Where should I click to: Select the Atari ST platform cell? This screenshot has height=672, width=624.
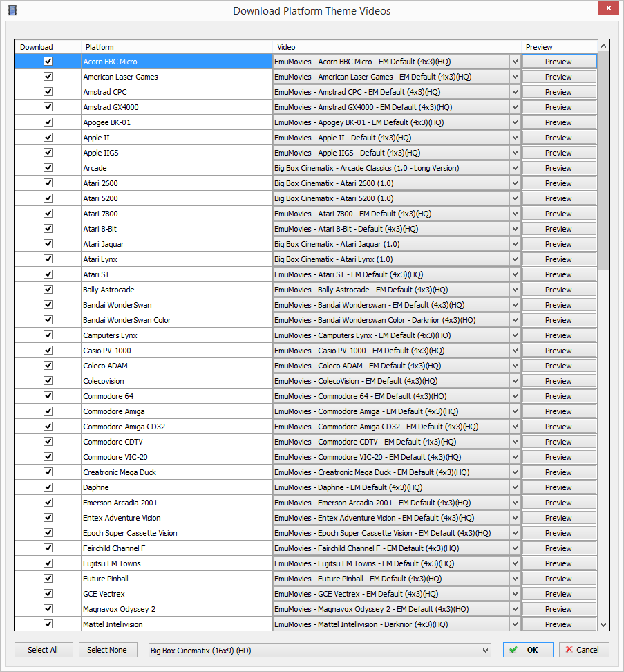tap(177, 274)
